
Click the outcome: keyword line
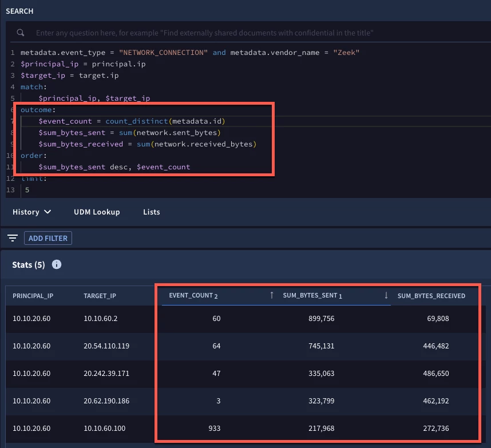click(x=38, y=110)
